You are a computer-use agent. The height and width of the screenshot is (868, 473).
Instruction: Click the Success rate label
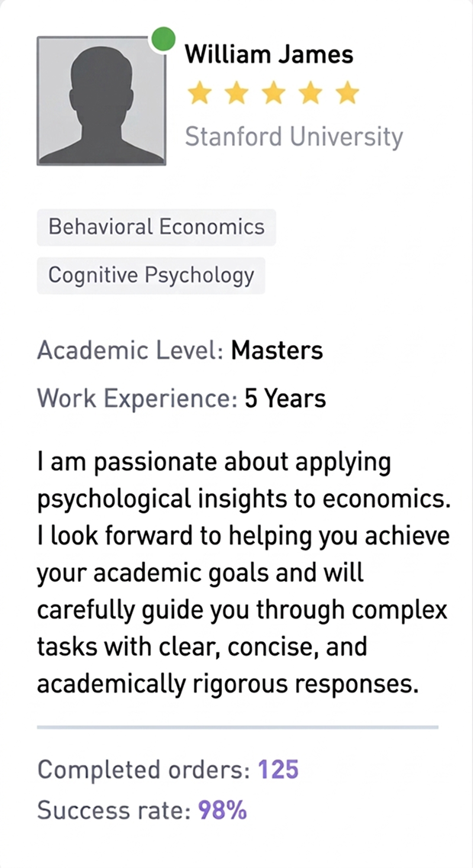(x=114, y=811)
